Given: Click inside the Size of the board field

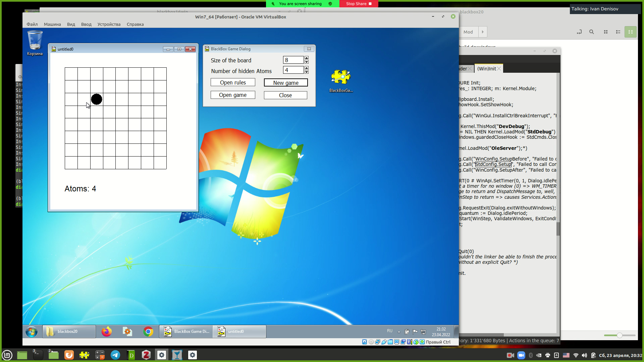Looking at the screenshot, I should click(293, 60).
